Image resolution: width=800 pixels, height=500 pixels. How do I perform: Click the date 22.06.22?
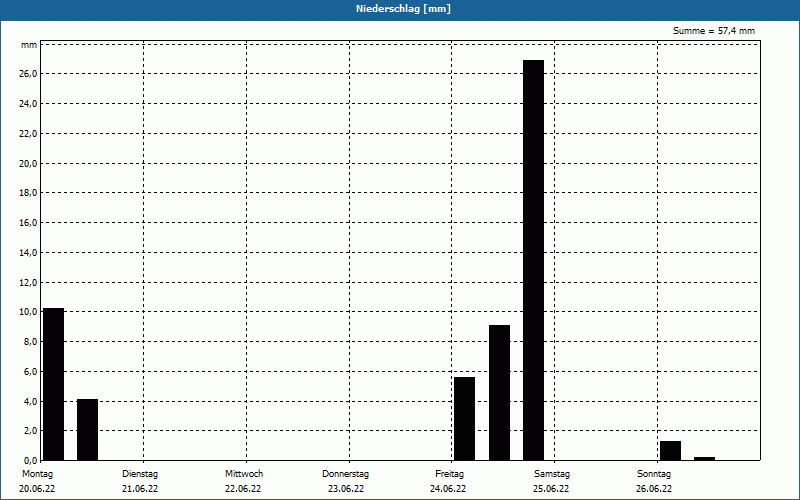[243, 489]
